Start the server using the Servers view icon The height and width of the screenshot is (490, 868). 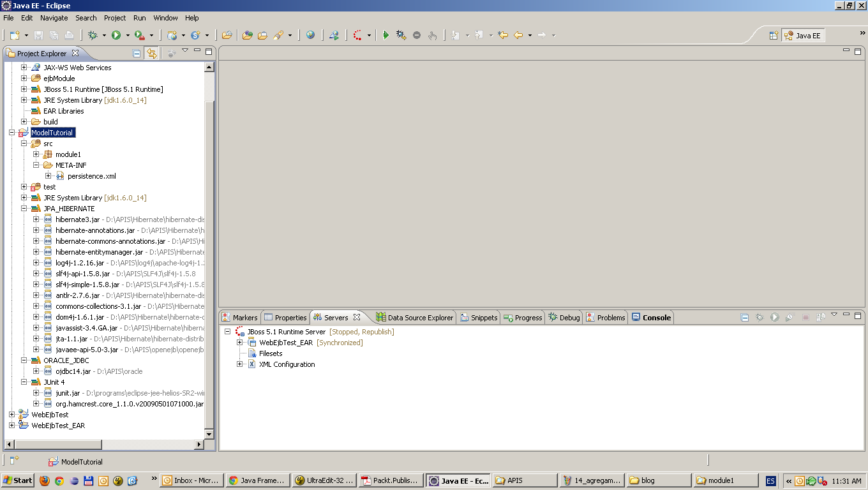pos(774,316)
